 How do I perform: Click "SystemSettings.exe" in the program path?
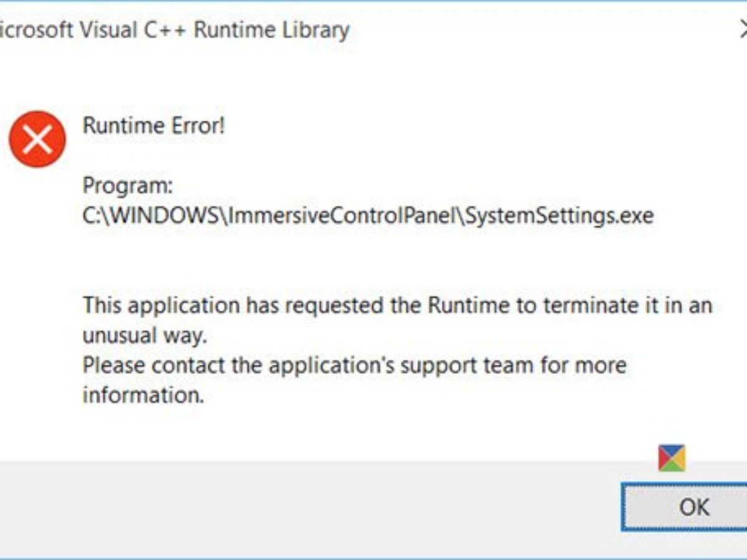coord(559,216)
